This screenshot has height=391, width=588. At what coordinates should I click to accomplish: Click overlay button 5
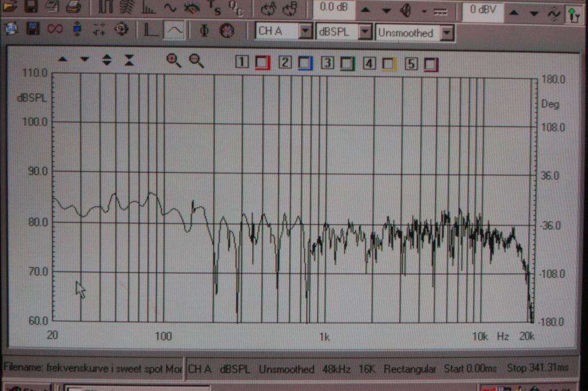pos(411,64)
